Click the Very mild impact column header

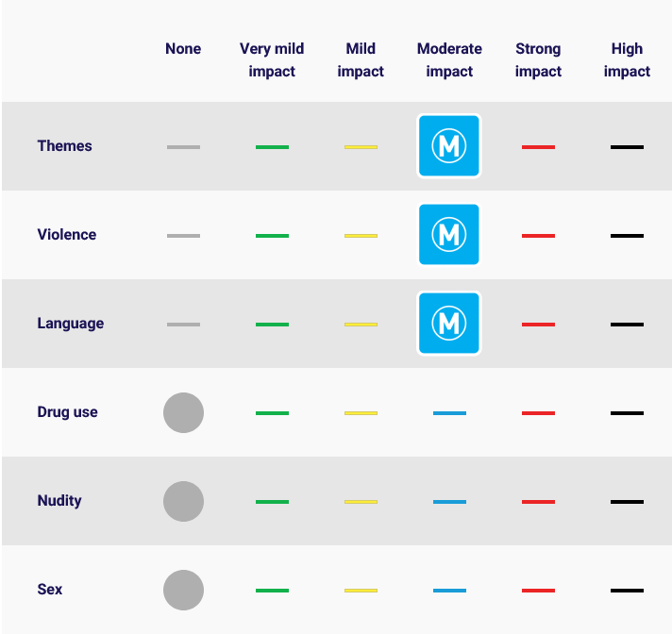tap(272, 60)
